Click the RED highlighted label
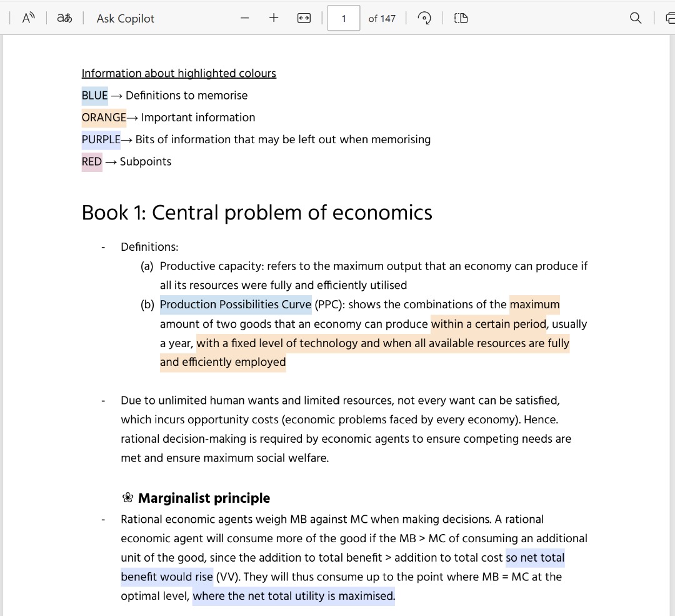 (x=91, y=161)
